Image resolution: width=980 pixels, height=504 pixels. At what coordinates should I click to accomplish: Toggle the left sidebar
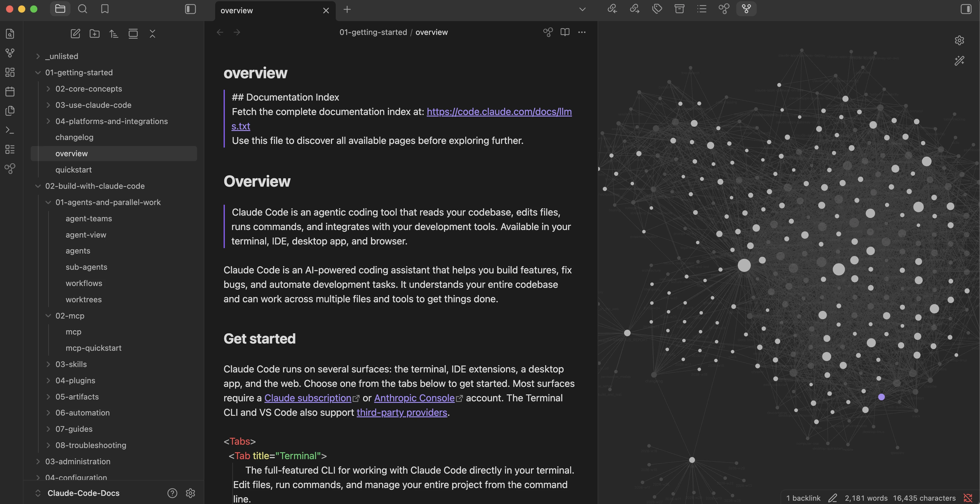tap(190, 9)
